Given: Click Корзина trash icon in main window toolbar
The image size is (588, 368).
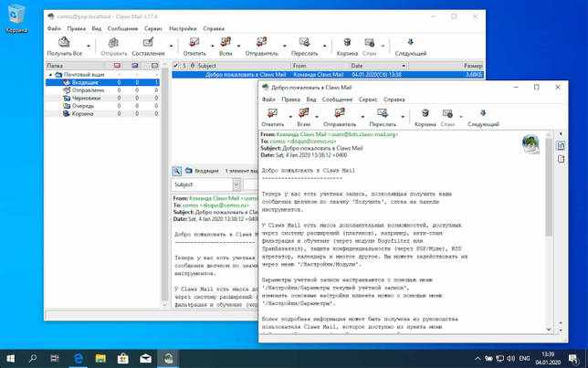Looking at the screenshot, I should [347, 42].
